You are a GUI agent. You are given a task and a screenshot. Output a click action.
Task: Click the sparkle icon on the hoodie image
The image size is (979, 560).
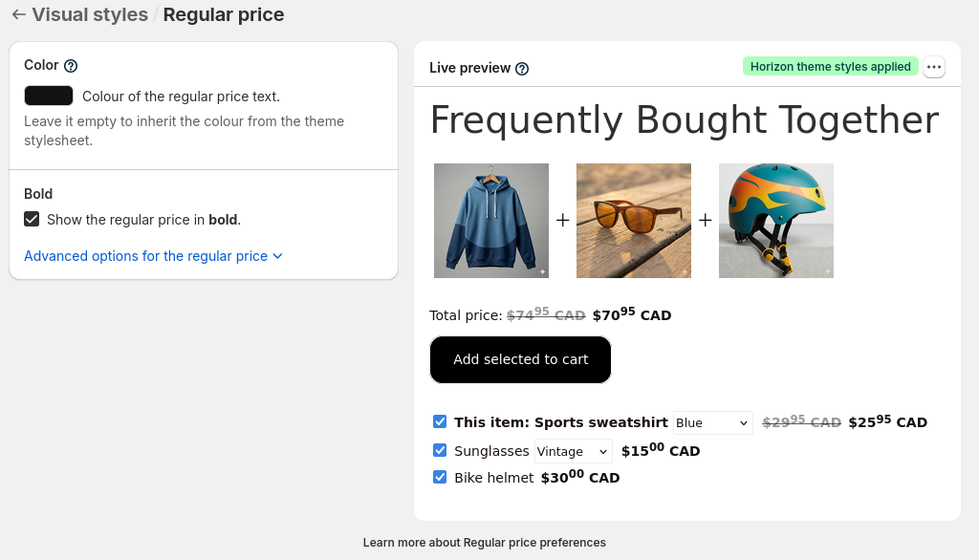(x=542, y=272)
